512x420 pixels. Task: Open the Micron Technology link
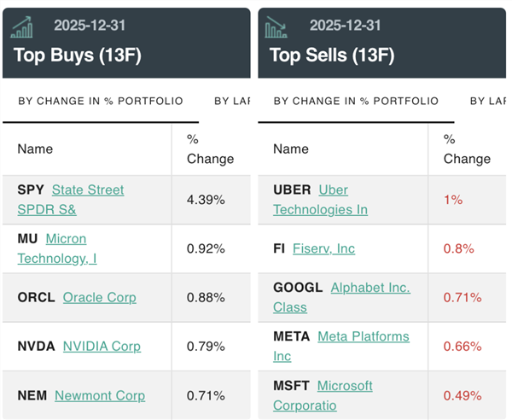pyautogui.click(x=66, y=239)
